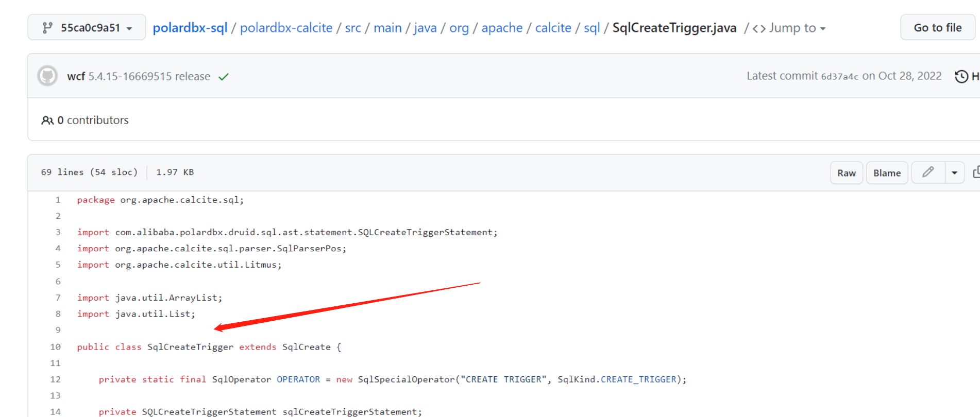This screenshot has width=980, height=417.
Task: Click the SQLCreateTriggerStatement import on line 3
Action: pos(425,232)
